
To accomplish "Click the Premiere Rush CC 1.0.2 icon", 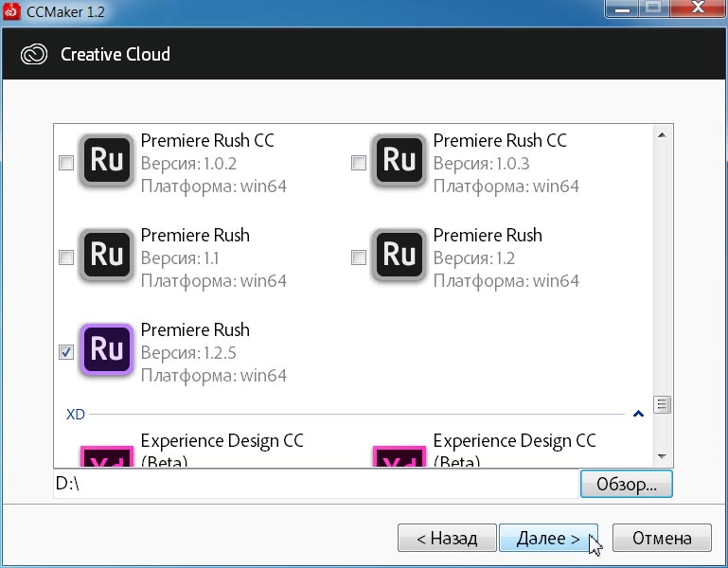I will pyautogui.click(x=106, y=160).
